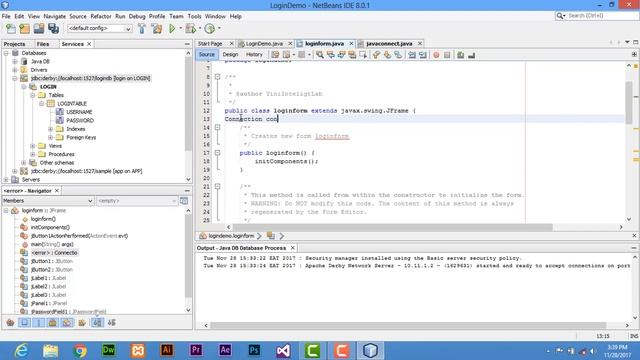The width and height of the screenshot is (640, 360).
Task: Click the Source view button
Action: click(x=207, y=54)
